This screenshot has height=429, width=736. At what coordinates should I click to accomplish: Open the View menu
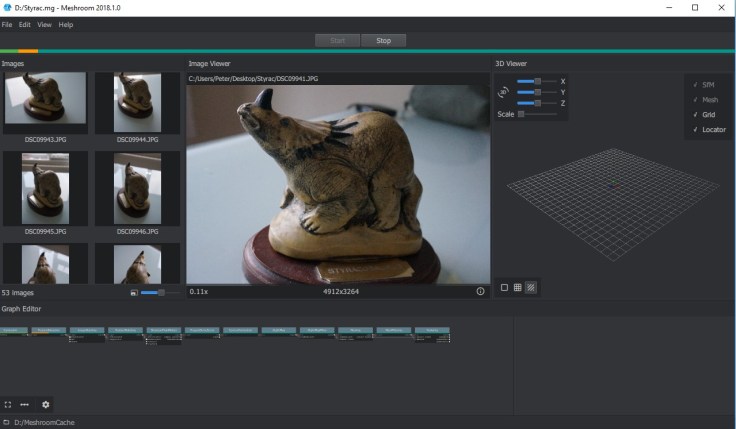(44, 24)
